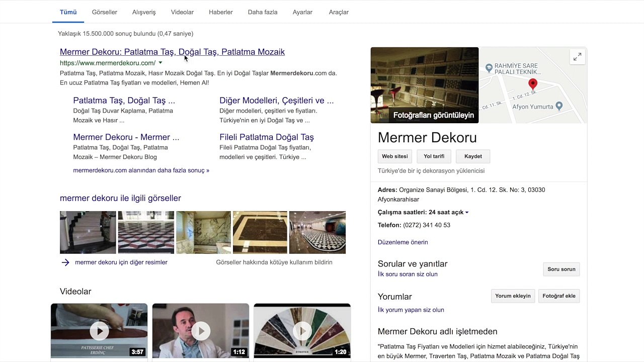This screenshot has width=644, height=362.
Task: Click the Rahmiye Sare Palalı Teknik map marker
Action: [x=489, y=68]
